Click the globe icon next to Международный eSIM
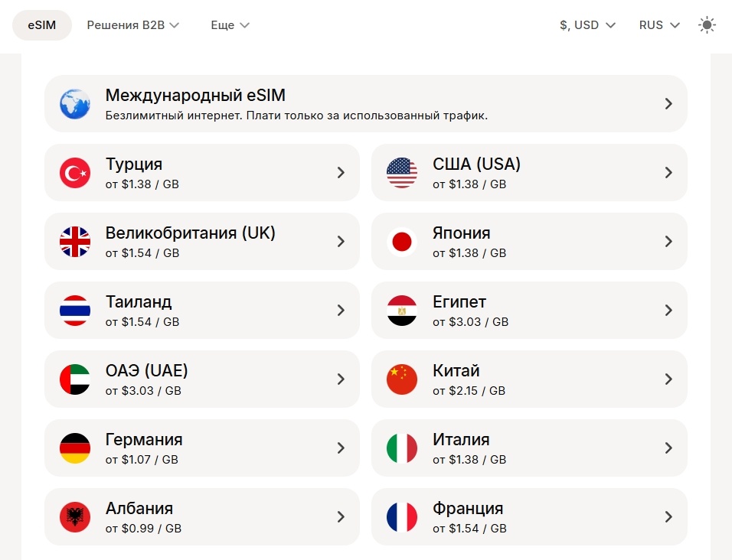Image resolution: width=732 pixels, height=560 pixels. 74,103
